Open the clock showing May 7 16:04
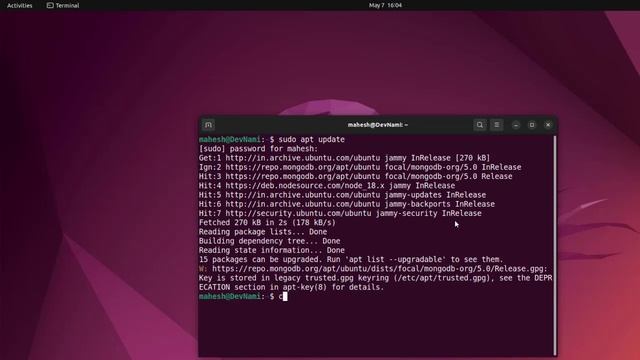Screen dimensions: 640x360 [385, 5]
